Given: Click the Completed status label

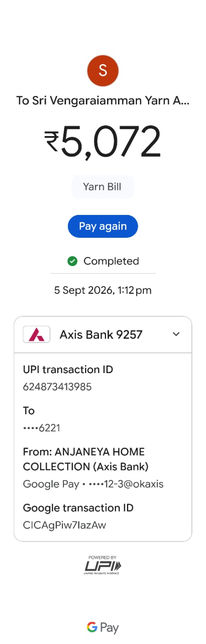Looking at the screenshot, I should (111, 261).
